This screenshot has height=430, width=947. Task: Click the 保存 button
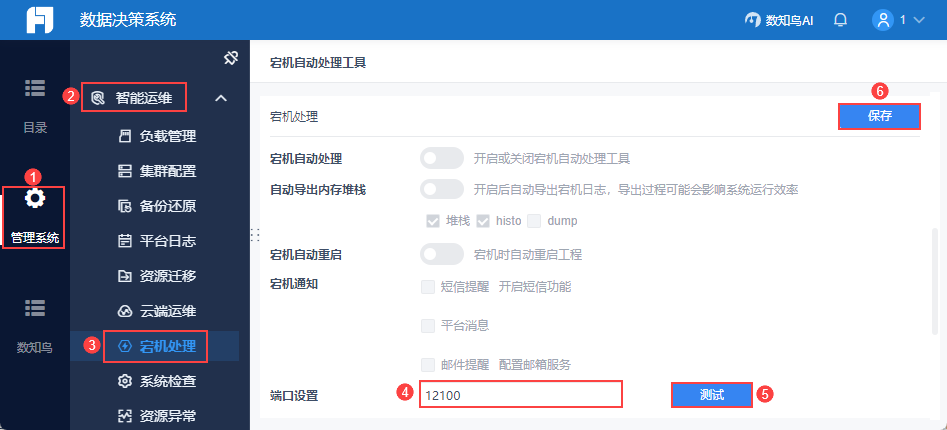pyautogui.click(x=879, y=116)
